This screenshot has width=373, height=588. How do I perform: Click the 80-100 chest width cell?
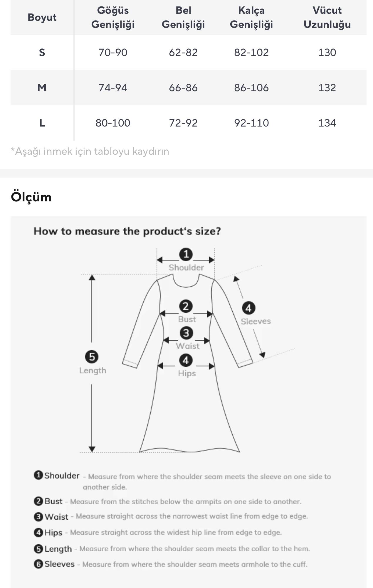click(113, 123)
